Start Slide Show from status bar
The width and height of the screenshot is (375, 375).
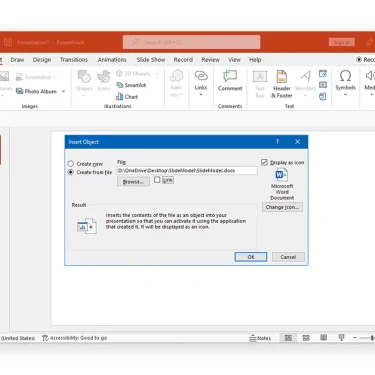click(x=341, y=338)
